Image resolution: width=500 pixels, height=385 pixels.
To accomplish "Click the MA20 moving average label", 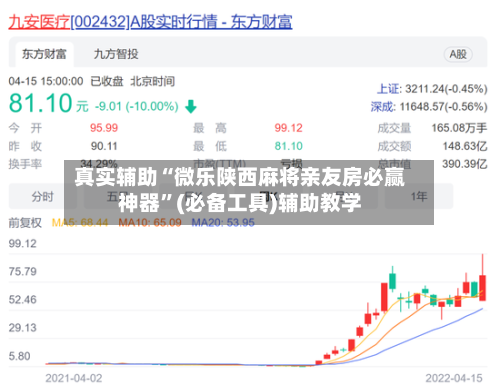I will [223, 223].
